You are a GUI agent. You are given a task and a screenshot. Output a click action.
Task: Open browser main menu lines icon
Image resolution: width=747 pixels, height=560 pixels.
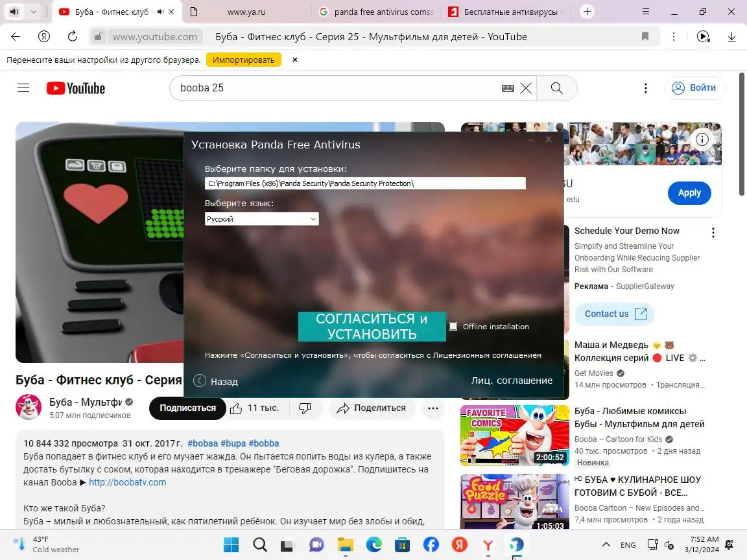pyautogui.click(x=646, y=12)
